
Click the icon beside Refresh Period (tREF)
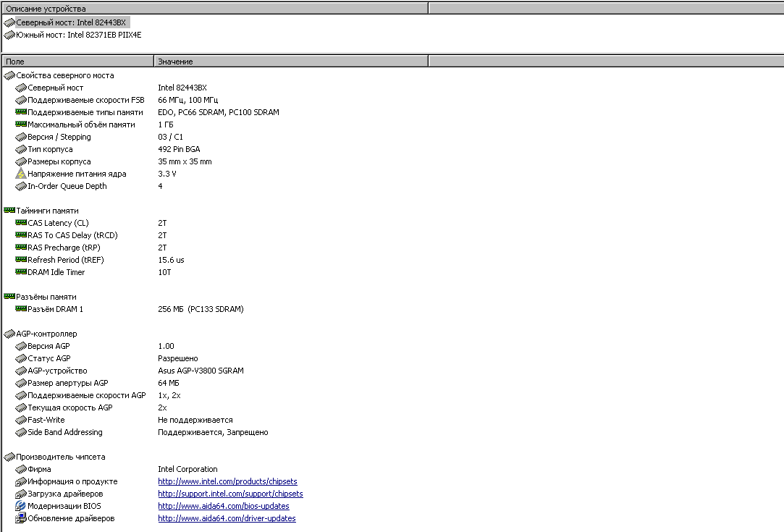(20, 260)
